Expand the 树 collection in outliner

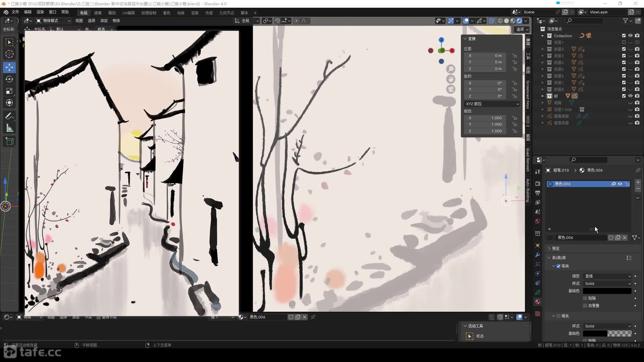(x=543, y=96)
